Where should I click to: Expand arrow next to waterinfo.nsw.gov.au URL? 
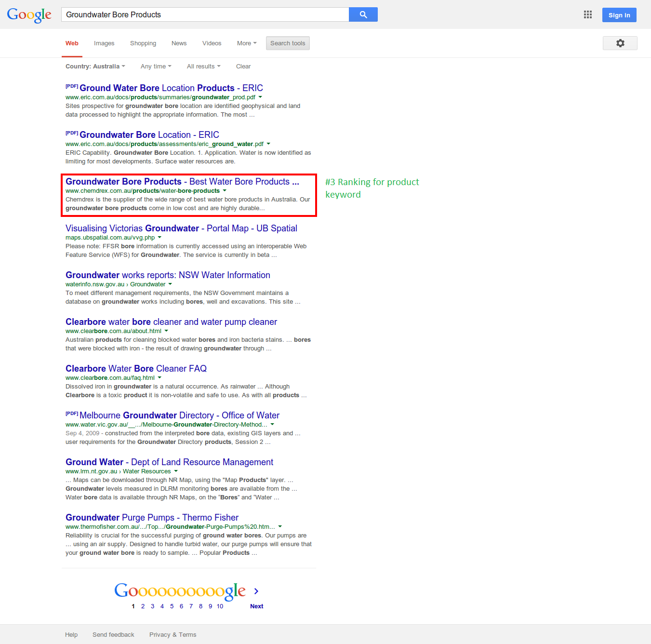tap(170, 284)
